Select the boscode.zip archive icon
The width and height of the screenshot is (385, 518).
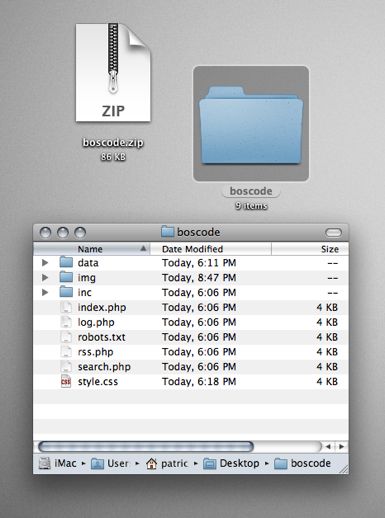113,72
